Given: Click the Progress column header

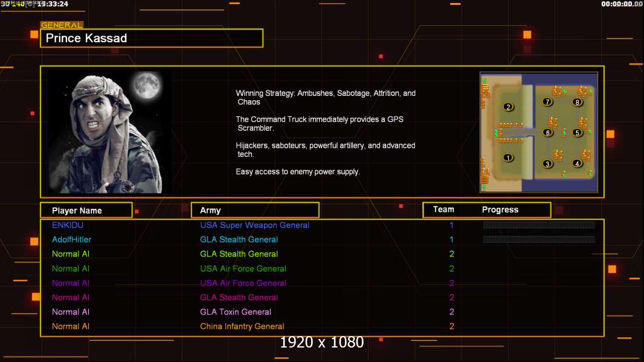Looking at the screenshot, I should point(500,209).
